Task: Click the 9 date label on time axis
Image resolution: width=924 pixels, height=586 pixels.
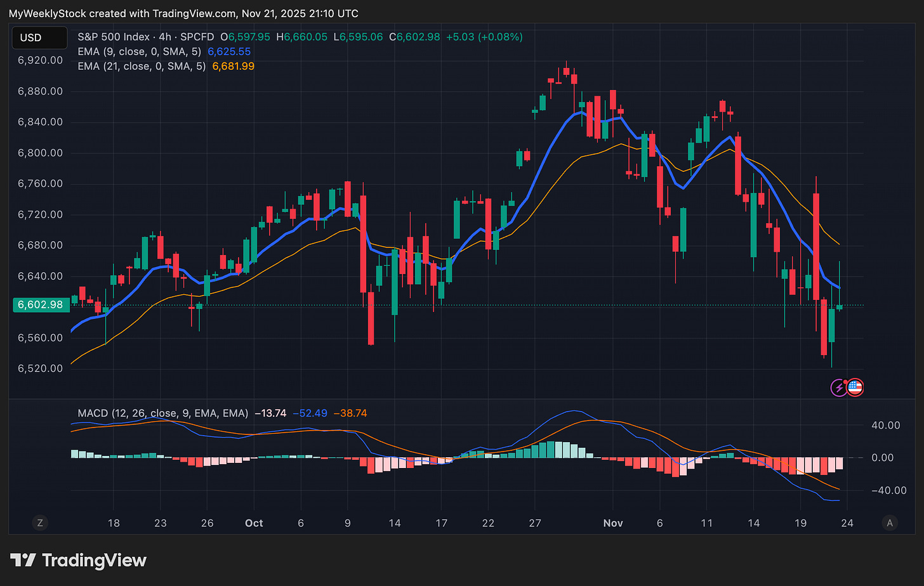Action: coord(348,523)
